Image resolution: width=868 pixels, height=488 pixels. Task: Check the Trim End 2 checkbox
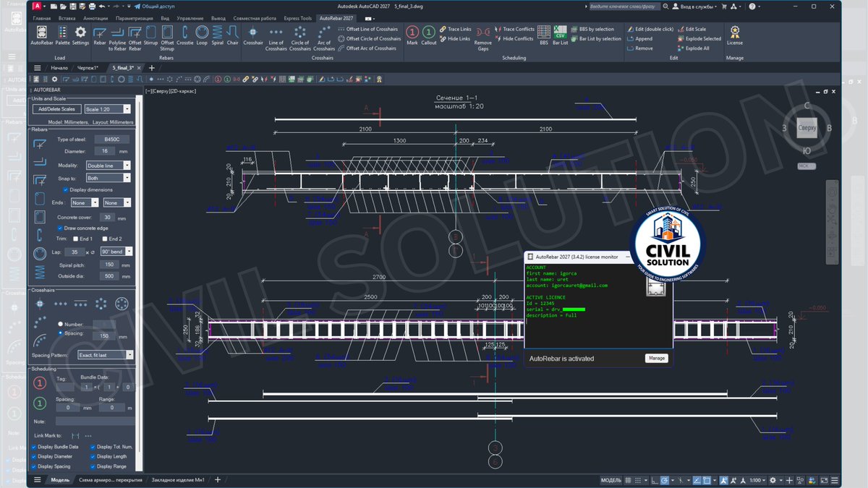pos(104,239)
